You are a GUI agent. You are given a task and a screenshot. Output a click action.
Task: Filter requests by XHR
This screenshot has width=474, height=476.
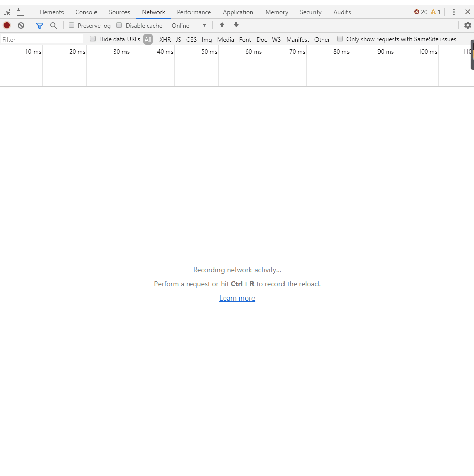point(165,40)
